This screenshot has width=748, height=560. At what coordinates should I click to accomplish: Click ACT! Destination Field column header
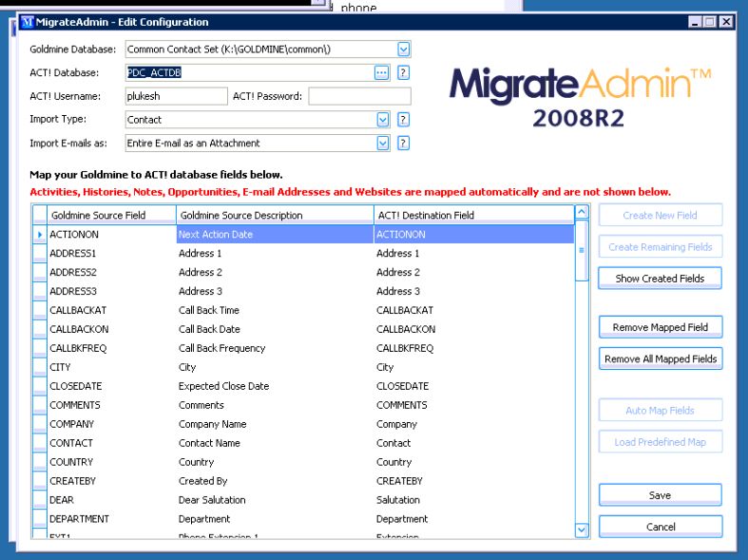(x=474, y=215)
